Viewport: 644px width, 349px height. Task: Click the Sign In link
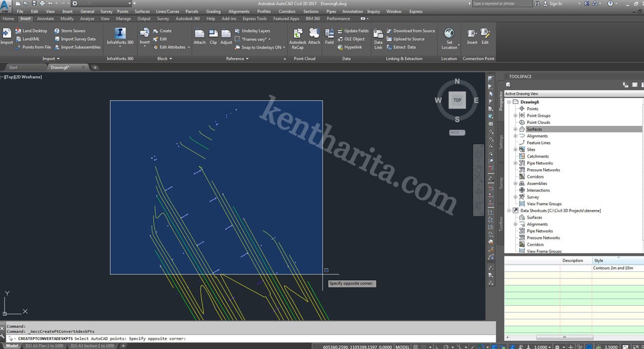555,4
